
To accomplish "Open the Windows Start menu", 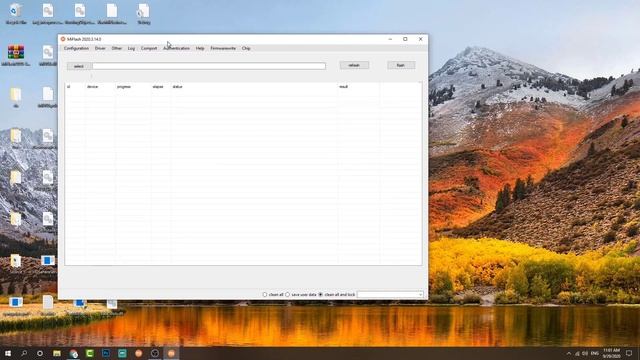I will point(8,353).
